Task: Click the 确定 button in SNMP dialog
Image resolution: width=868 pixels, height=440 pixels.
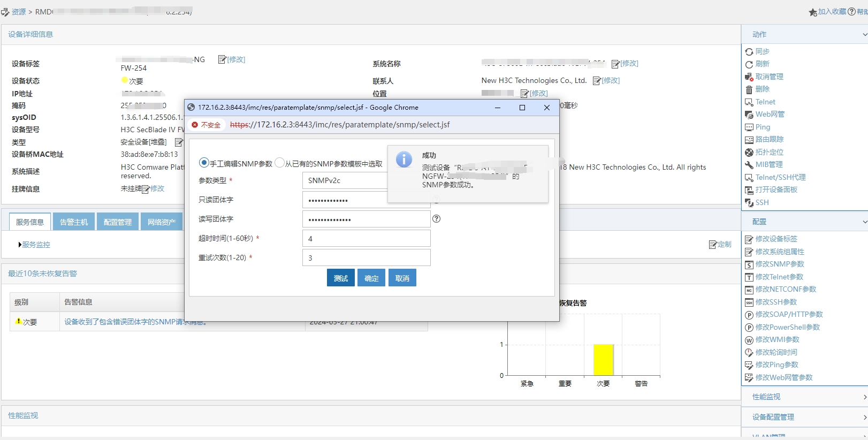Action: tap(371, 278)
